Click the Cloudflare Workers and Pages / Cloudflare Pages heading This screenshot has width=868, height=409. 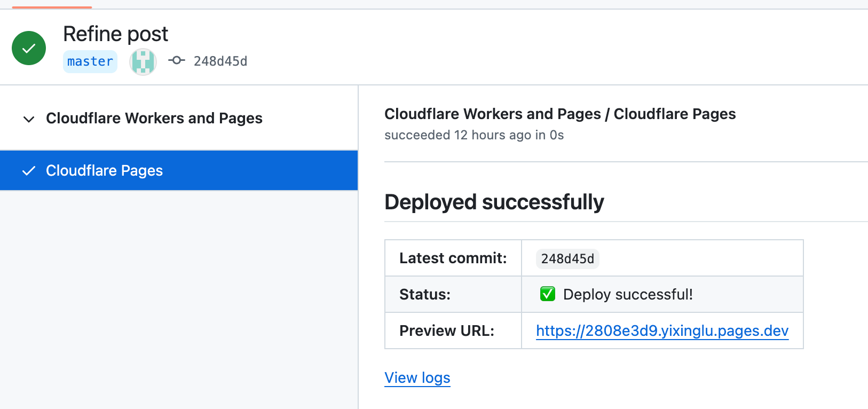pos(559,114)
